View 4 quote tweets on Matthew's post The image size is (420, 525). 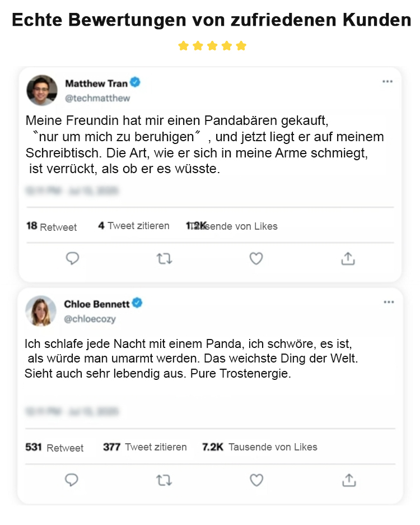click(x=134, y=226)
